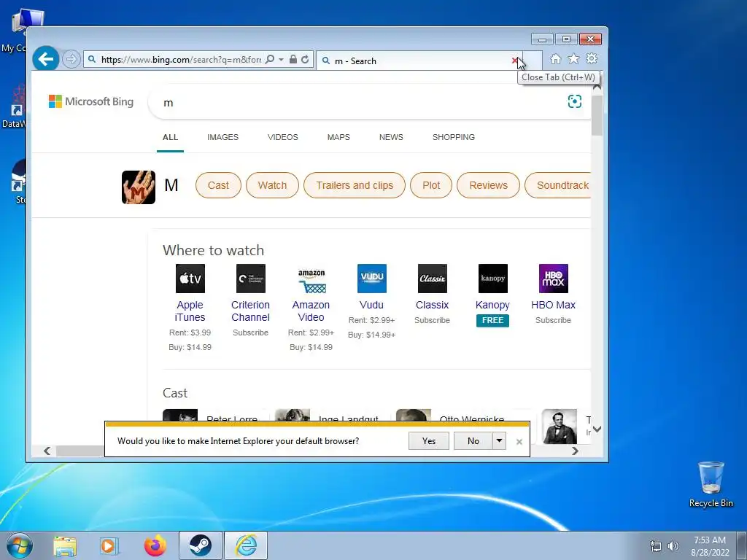Open the Tools gear menu
747x560 pixels.
point(592,58)
